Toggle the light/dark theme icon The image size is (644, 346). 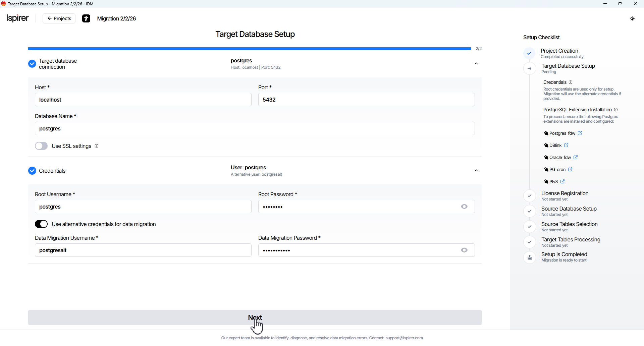[632, 18]
